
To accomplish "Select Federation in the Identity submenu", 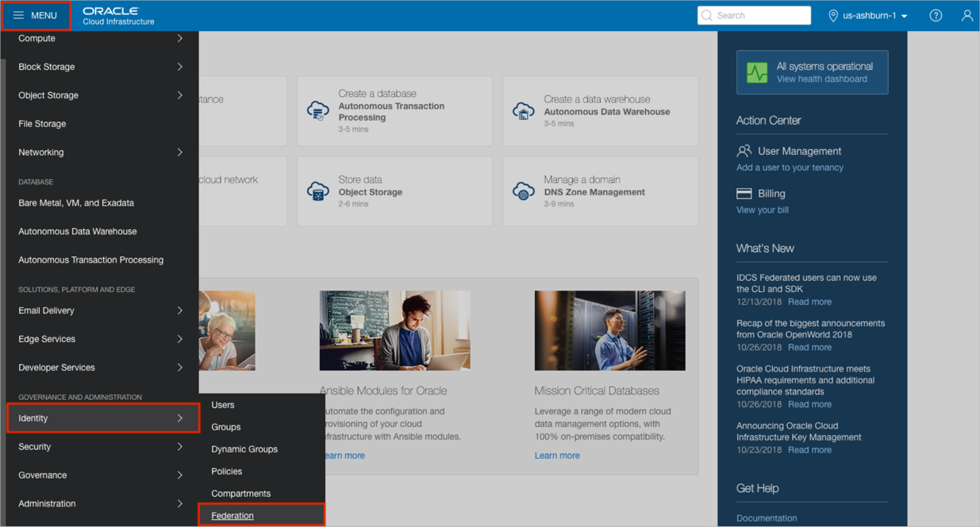I will (x=233, y=515).
